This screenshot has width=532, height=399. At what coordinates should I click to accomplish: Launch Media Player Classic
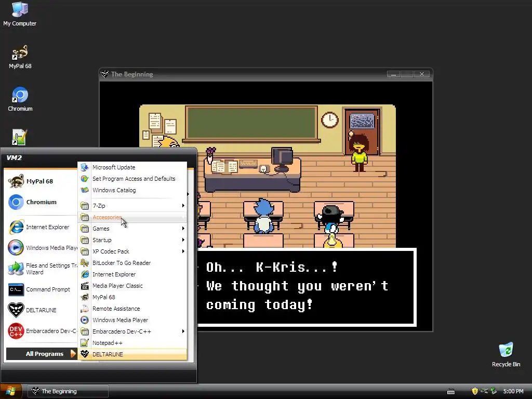click(x=132, y=286)
